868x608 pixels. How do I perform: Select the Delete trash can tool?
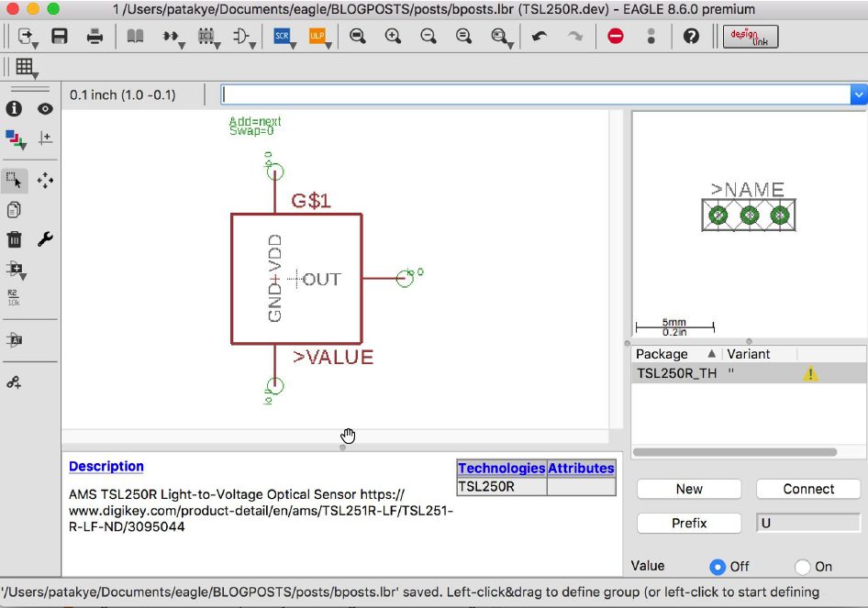pyautogui.click(x=15, y=239)
